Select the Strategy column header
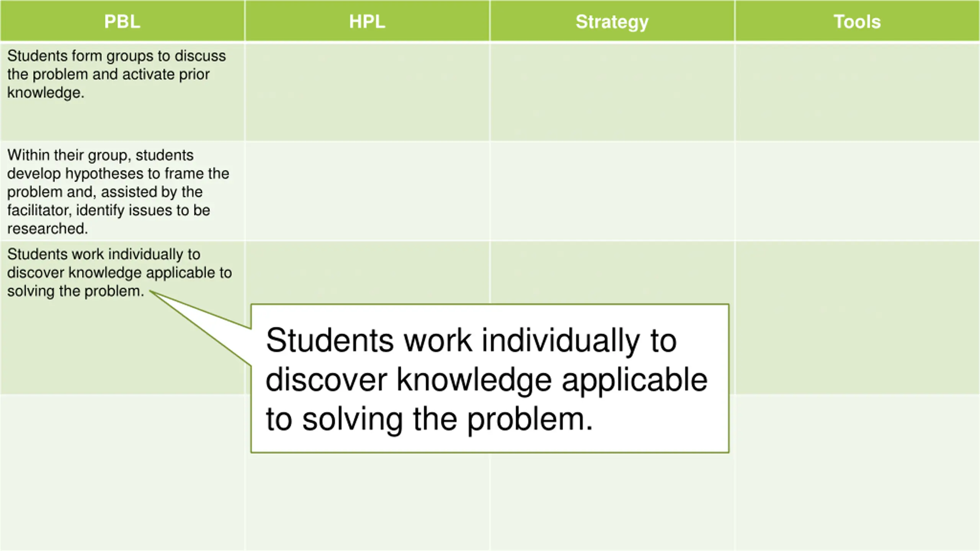This screenshot has width=980, height=551. click(612, 21)
